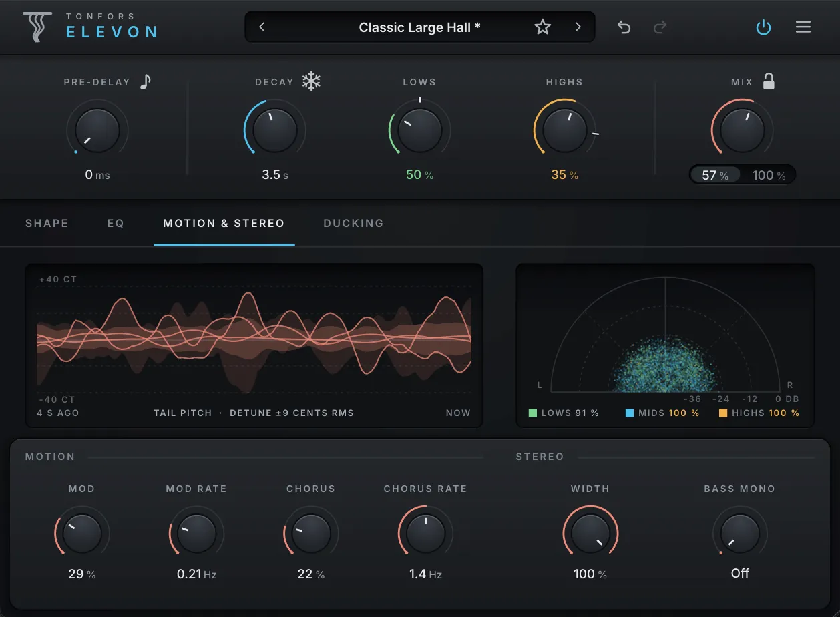Toggle the decay freeze snowflake
Screen dimensions: 840x617
311,81
